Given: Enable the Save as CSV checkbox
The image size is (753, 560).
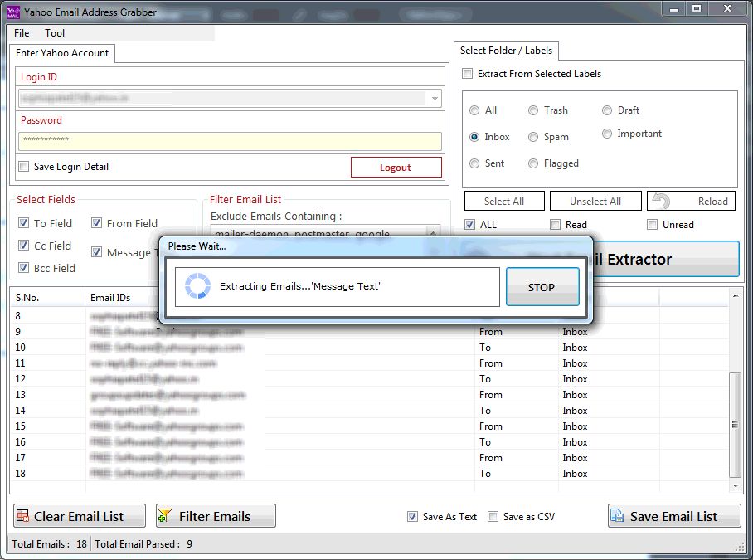Looking at the screenshot, I should 493,516.
